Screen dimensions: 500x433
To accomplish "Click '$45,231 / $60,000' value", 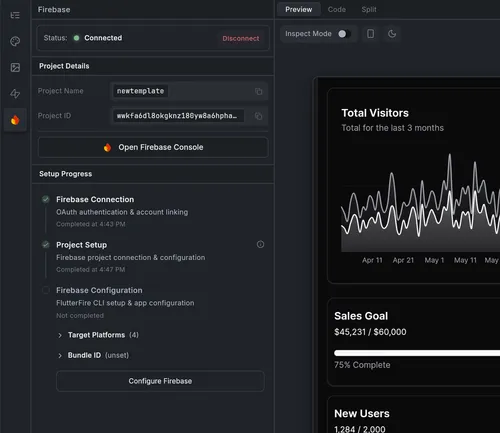I will [x=370, y=332].
